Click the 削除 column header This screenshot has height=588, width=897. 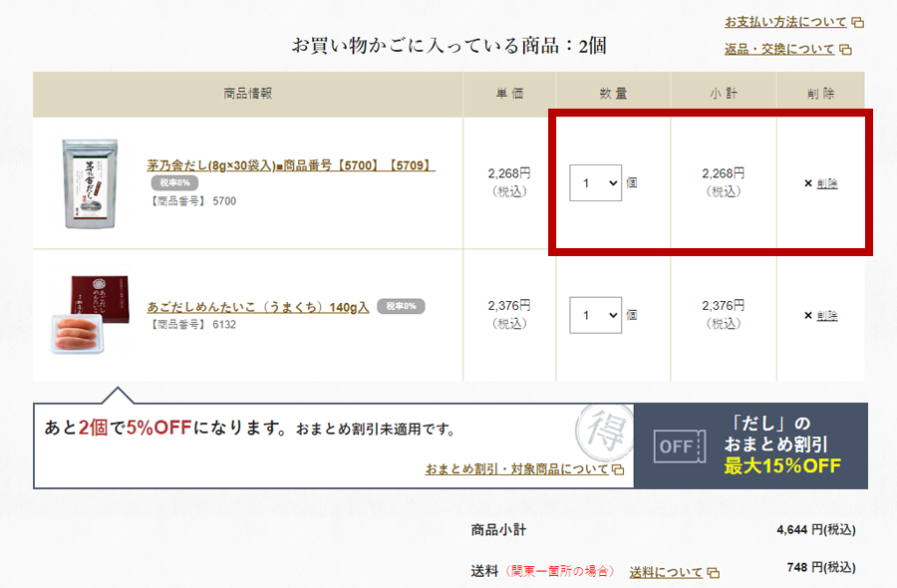point(821,94)
